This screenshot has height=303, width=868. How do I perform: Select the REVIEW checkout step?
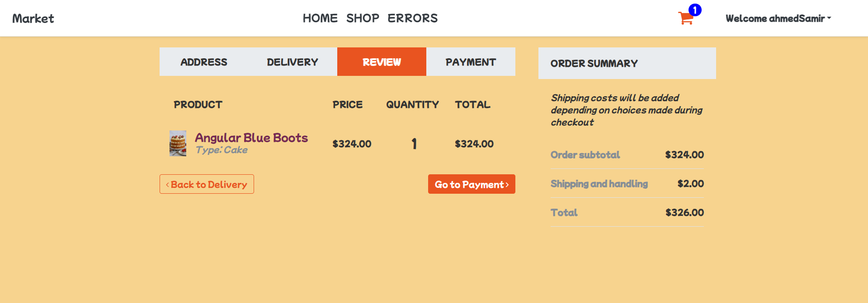click(381, 62)
